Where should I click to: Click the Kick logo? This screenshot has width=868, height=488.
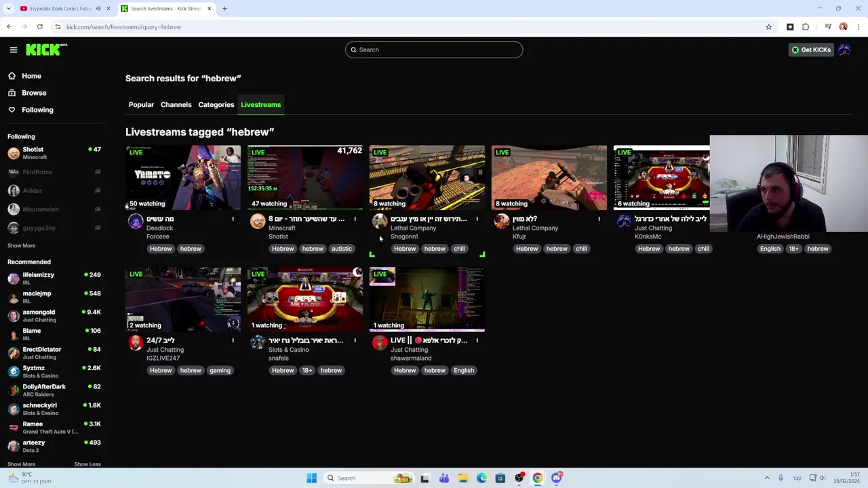pyautogui.click(x=46, y=49)
